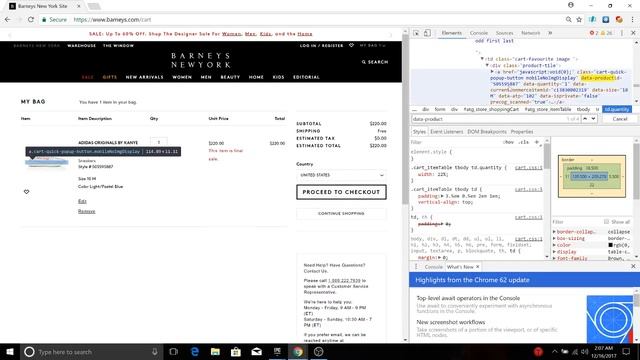Click the address bar URL

112,20
